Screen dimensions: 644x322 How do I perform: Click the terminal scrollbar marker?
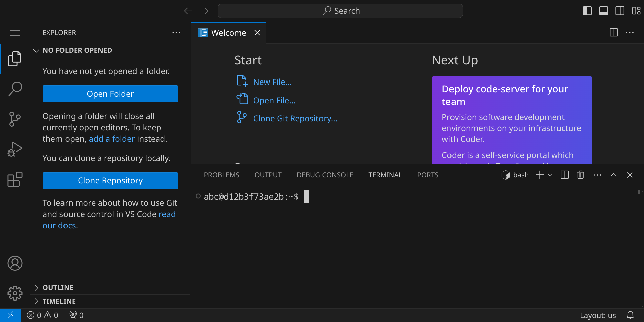pos(639,192)
